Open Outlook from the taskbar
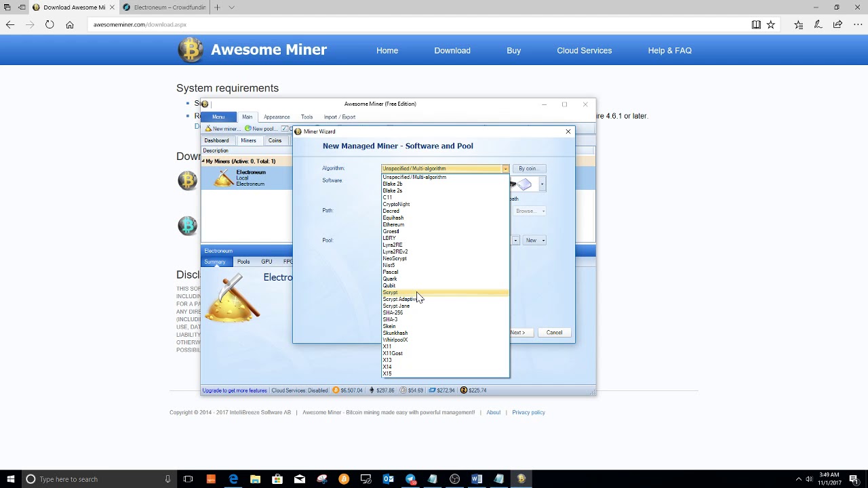 pyautogui.click(x=389, y=479)
